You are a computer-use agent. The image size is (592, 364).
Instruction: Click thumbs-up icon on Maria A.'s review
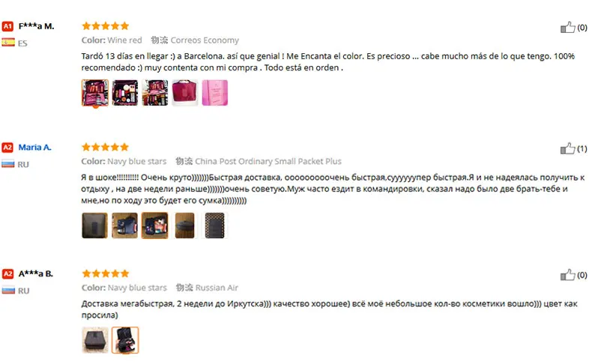(x=567, y=148)
